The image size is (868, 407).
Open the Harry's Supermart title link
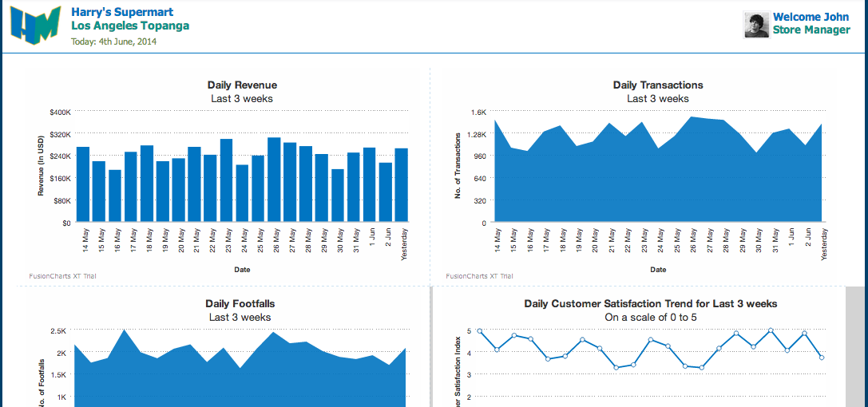point(122,12)
